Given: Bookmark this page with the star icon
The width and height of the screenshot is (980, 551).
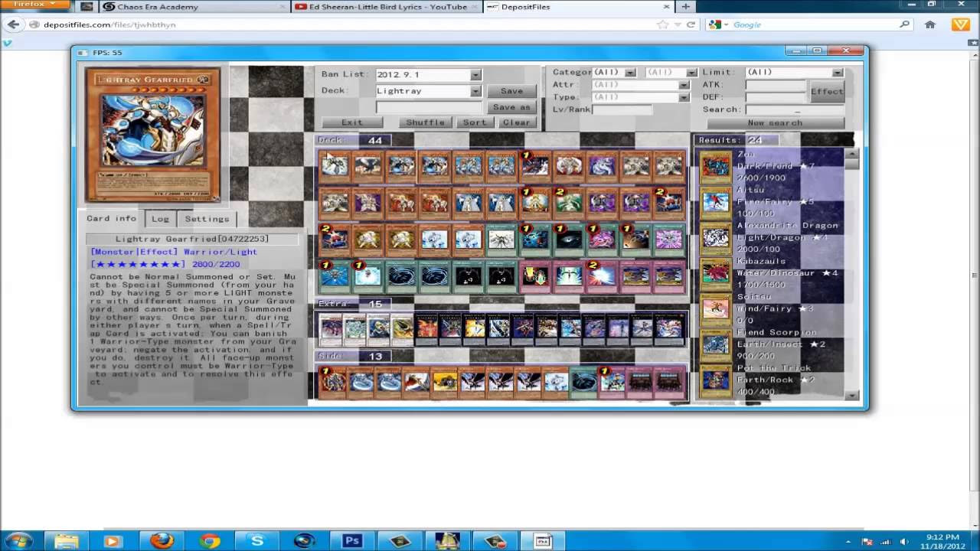Looking at the screenshot, I should (663, 24).
